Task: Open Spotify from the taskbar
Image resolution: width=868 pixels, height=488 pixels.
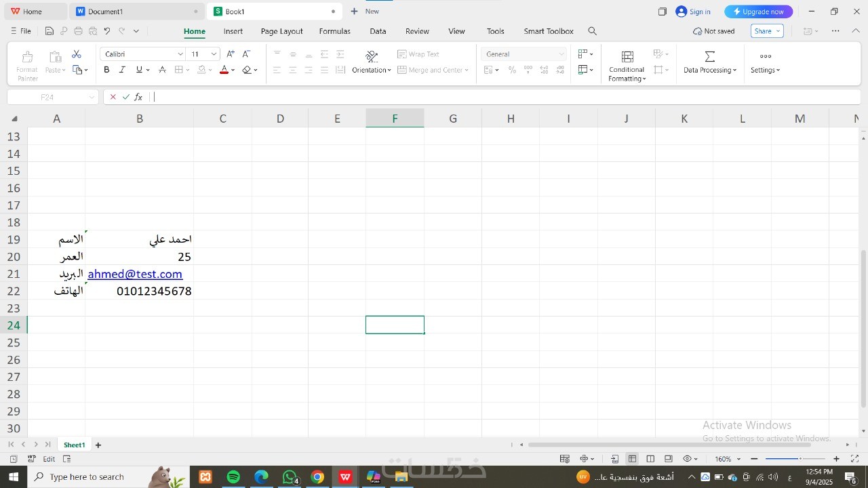Action: tap(233, 477)
